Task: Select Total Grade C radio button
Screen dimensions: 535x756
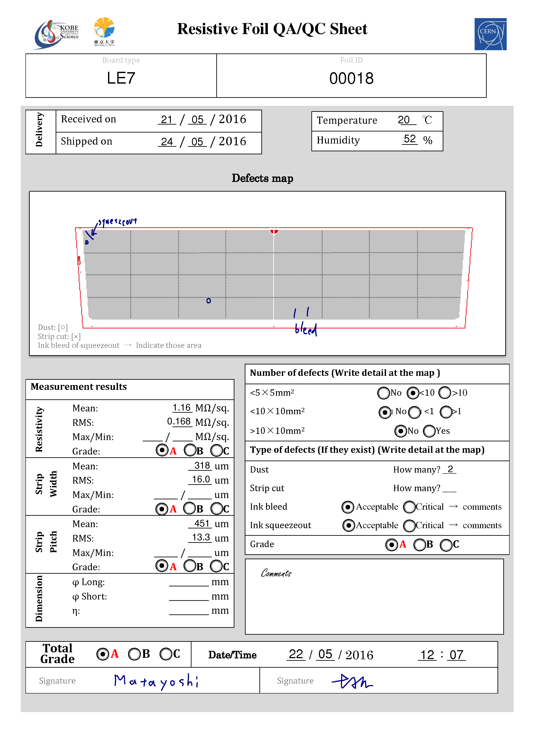Action: [x=166, y=654]
